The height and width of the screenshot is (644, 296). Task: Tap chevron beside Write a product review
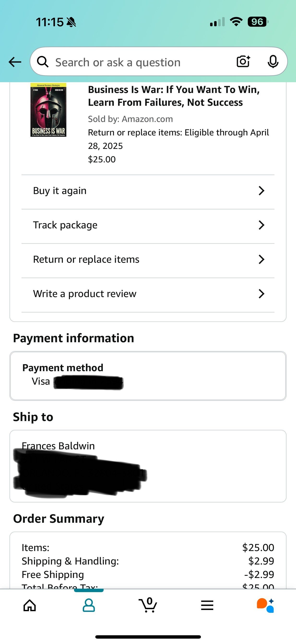pyautogui.click(x=261, y=294)
